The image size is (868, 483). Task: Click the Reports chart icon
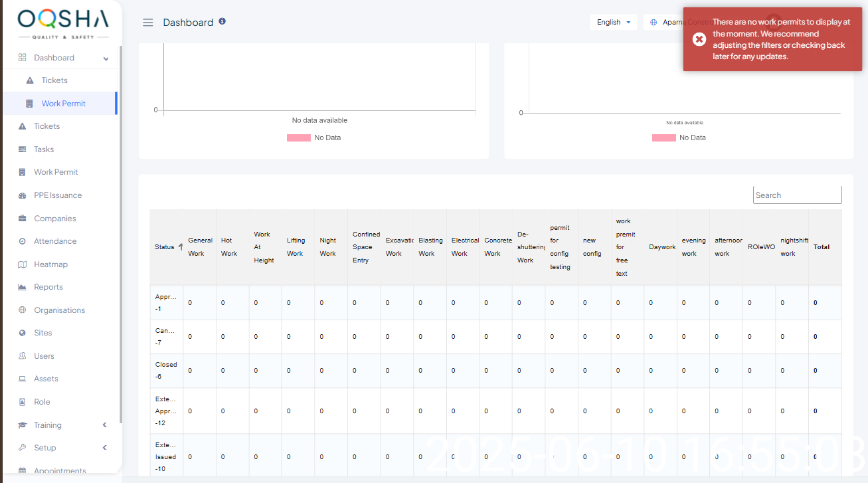22,287
